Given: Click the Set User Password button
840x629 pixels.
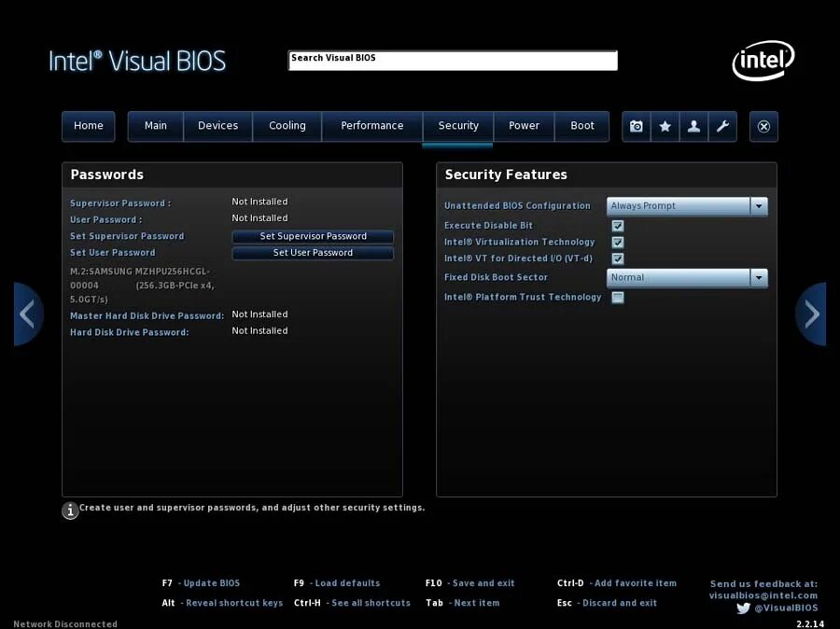Looking at the screenshot, I should 313,253.
